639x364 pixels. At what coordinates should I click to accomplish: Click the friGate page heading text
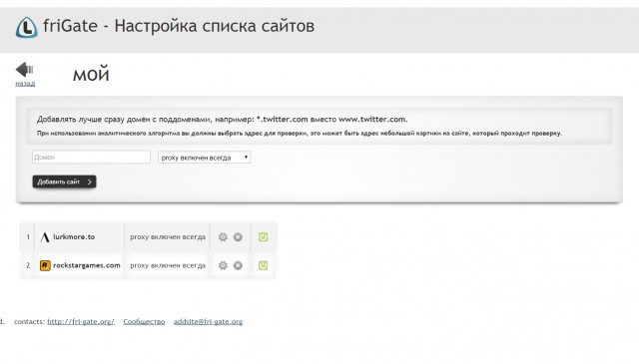[179, 26]
